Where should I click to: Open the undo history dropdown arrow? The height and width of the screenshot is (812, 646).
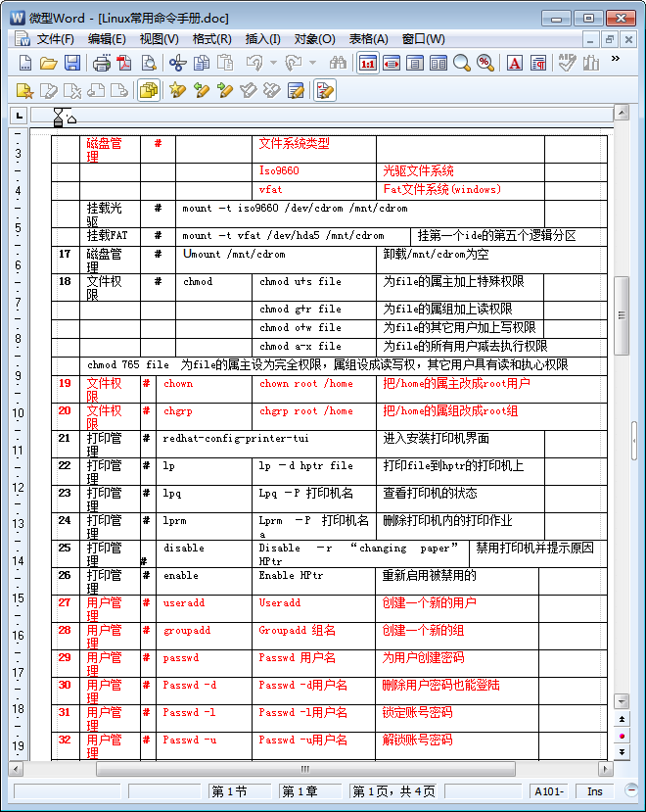point(274,64)
